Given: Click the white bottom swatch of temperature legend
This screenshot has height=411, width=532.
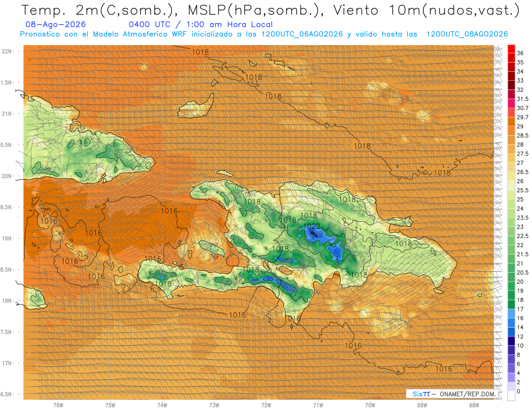Looking at the screenshot, I should (x=511, y=396).
